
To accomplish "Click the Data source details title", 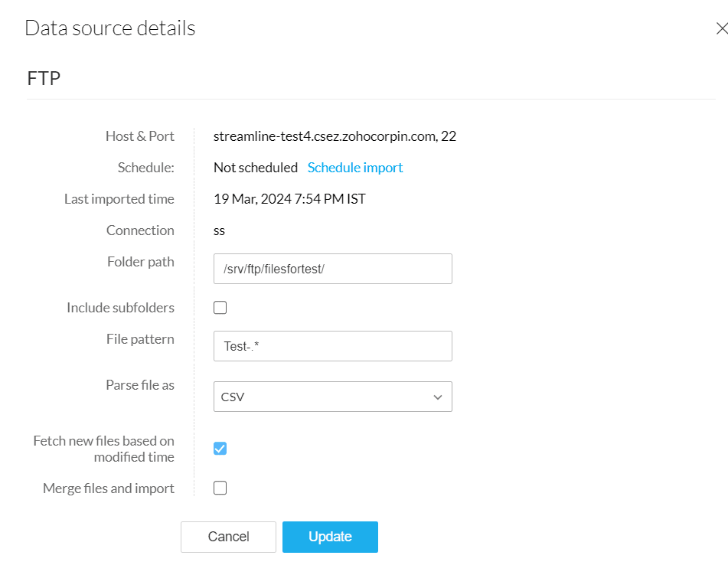I will (110, 28).
